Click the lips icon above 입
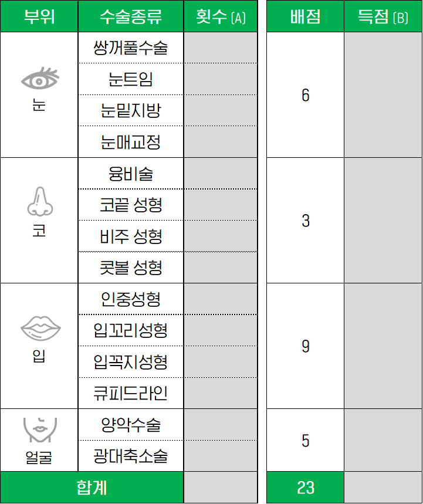The height and width of the screenshot is (504, 423). tap(40, 328)
